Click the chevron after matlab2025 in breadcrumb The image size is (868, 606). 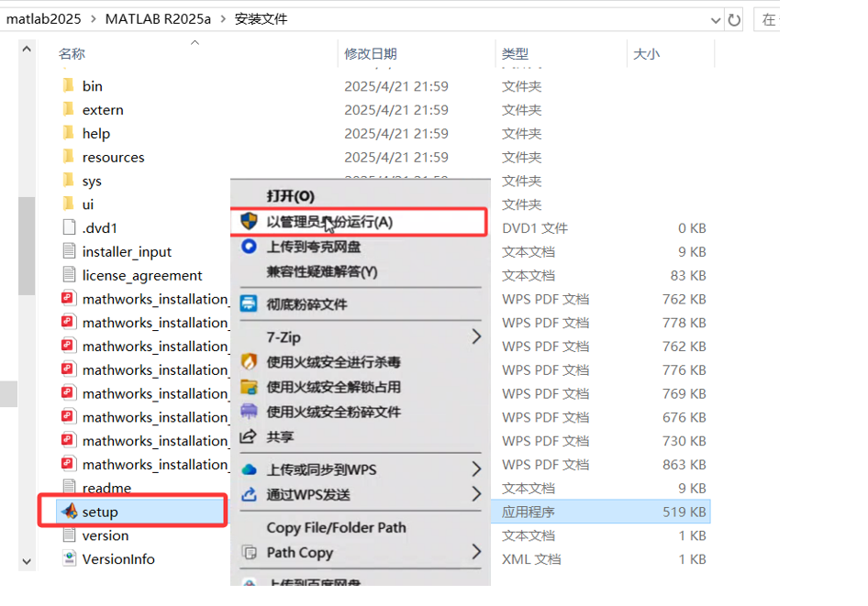coord(93,19)
